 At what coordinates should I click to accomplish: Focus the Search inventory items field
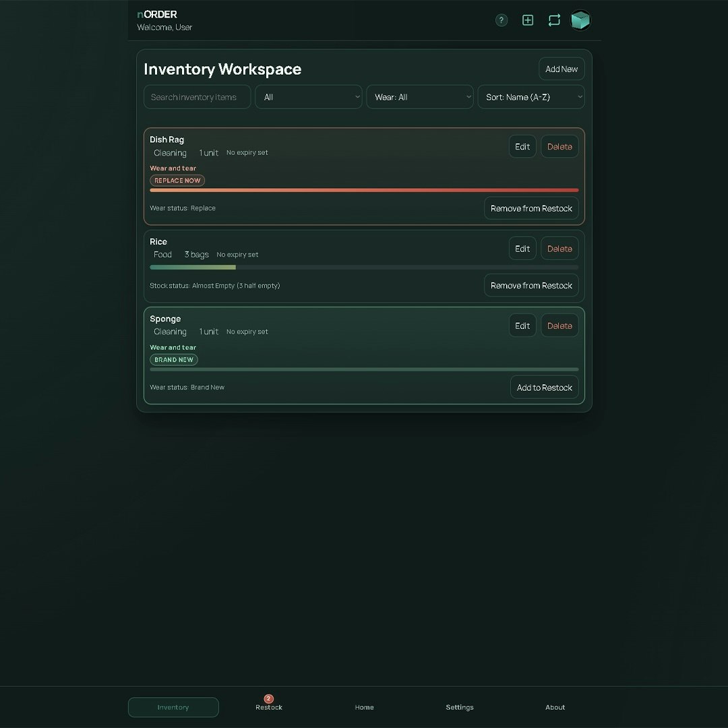coord(198,97)
